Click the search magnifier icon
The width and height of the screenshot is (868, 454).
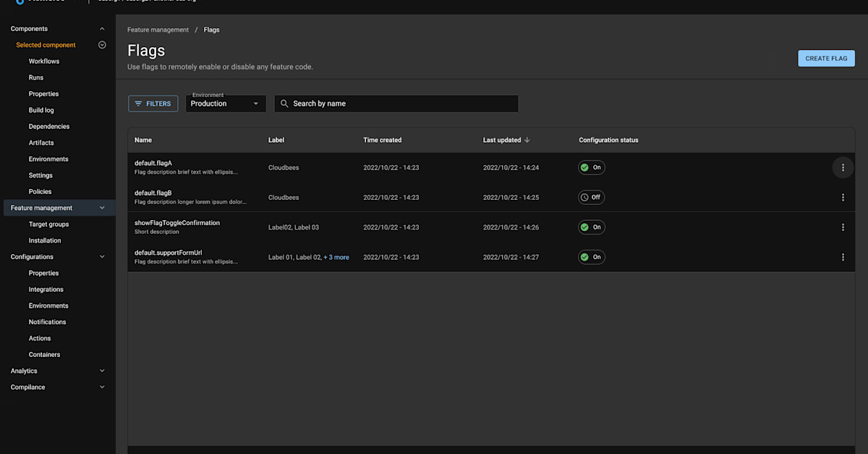284,104
